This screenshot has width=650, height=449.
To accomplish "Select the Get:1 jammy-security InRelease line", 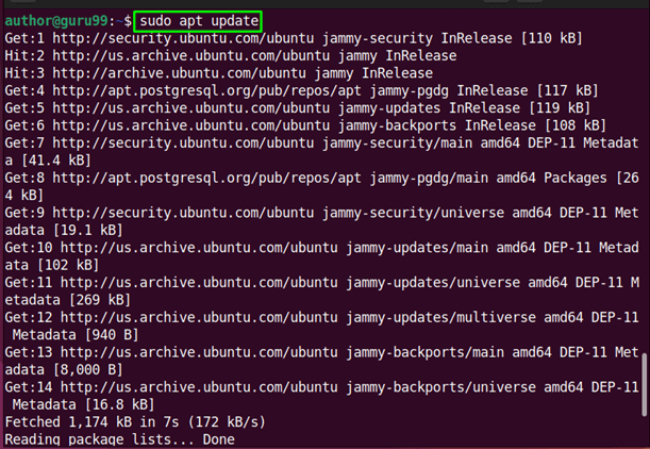I will coord(293,39).
